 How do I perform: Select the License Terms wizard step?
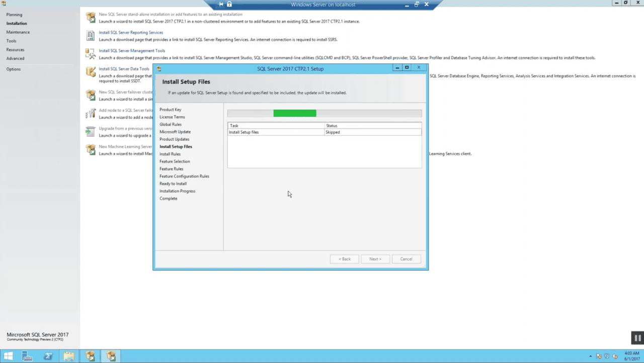point(172,117)
